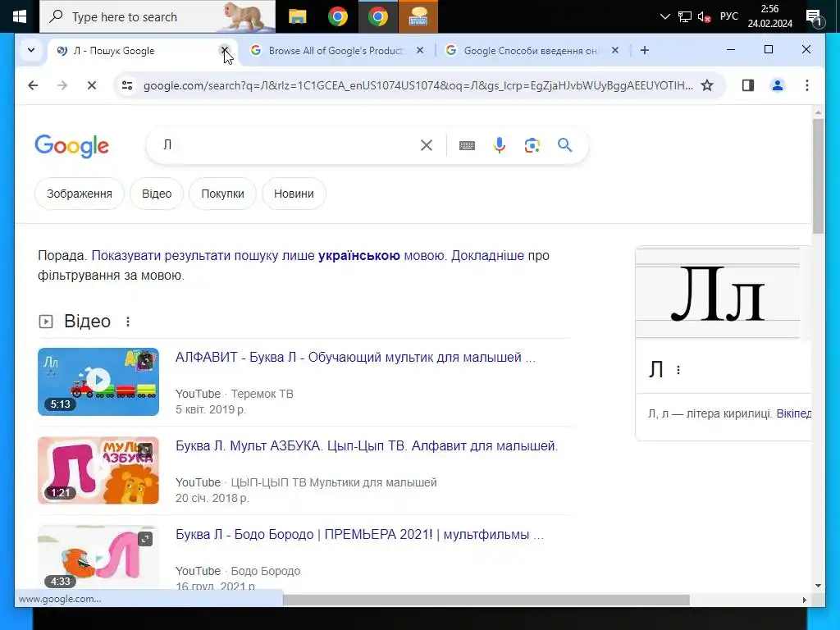Viewport: 840px width, 630px height.
Task: Open Буква Л - Бодо Бородо link
Action: [x=359, y=534]
